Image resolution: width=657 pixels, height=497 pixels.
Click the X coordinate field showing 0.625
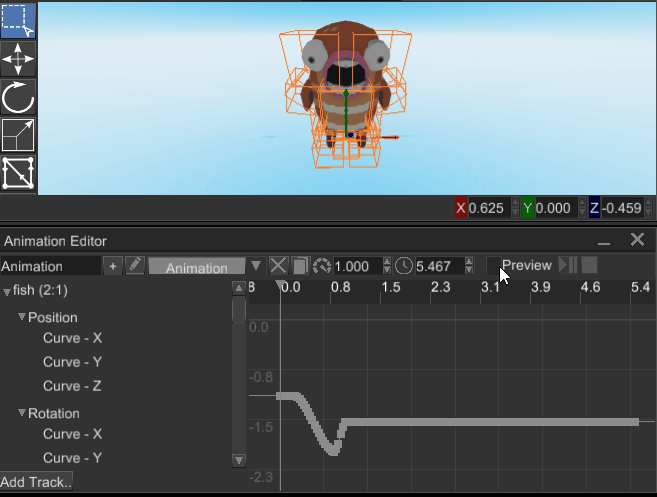pos(489,208)
